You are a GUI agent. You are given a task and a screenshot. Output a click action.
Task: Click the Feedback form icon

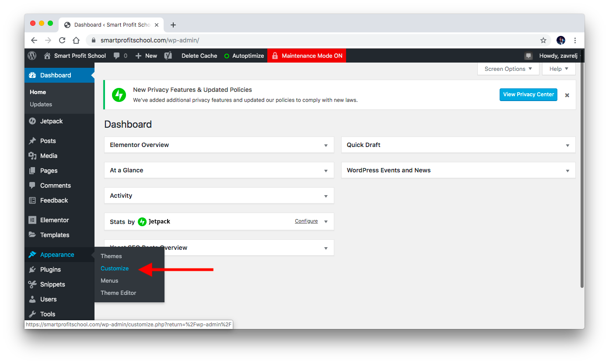coord(32,200)
